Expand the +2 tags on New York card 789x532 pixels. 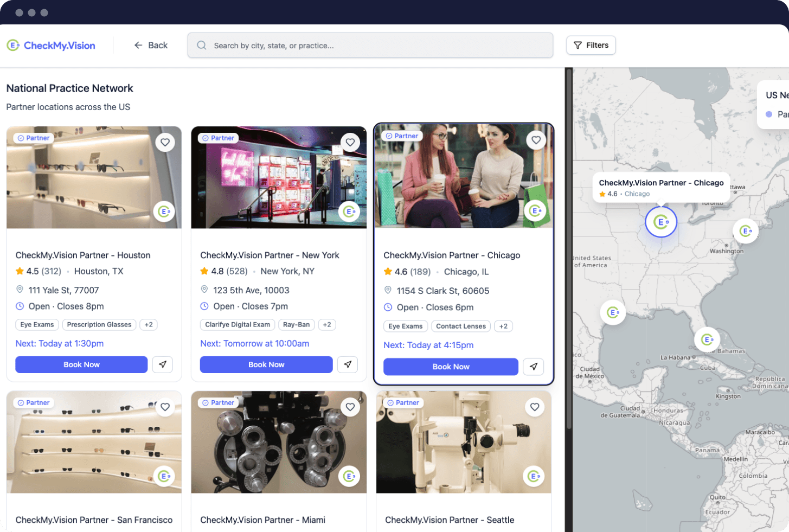pos(327,325)
